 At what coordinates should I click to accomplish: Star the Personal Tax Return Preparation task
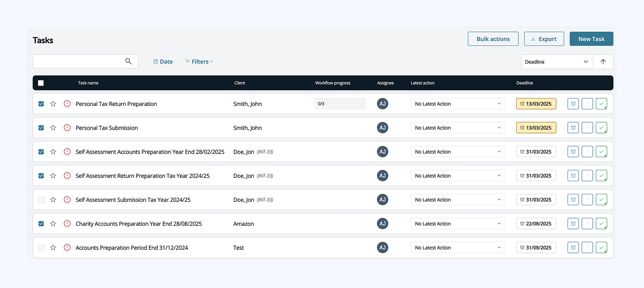tap(53, 104)
